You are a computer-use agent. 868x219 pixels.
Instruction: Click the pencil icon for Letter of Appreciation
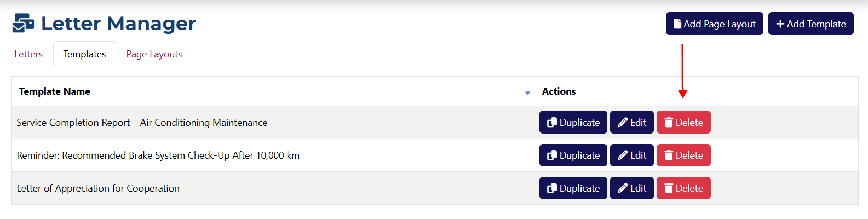click(x=623, y=188)
